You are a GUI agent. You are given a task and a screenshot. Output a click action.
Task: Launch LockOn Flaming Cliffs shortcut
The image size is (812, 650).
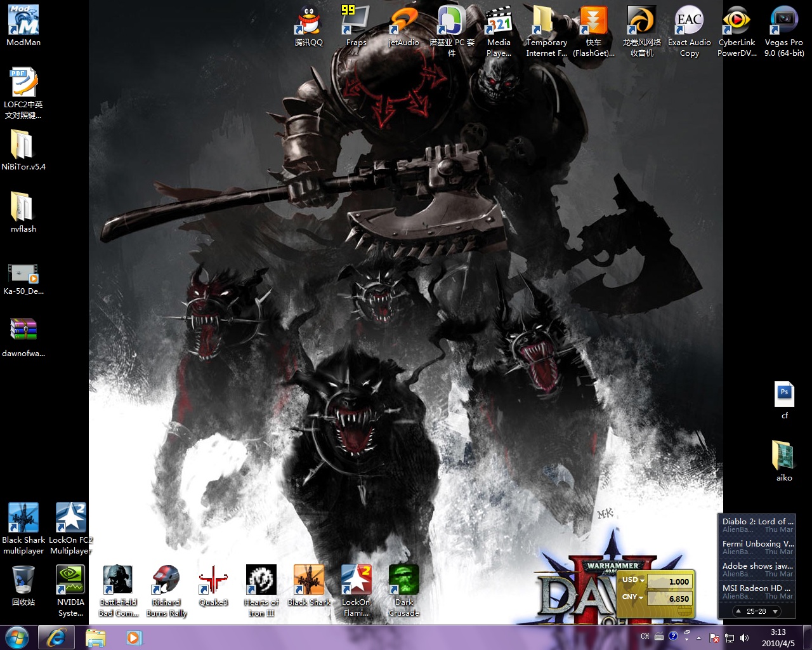pyautogui.click(x=357, y=591)
